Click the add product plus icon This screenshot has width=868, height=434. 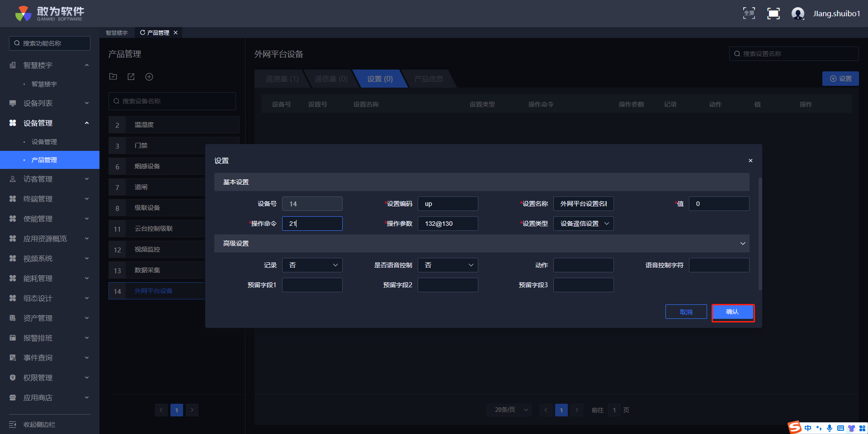(x=149, y=77)
